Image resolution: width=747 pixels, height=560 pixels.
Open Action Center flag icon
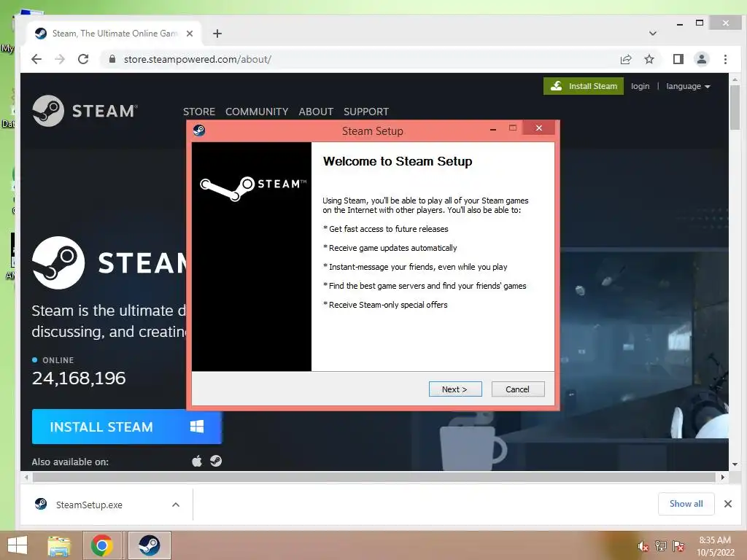[678, 546]
